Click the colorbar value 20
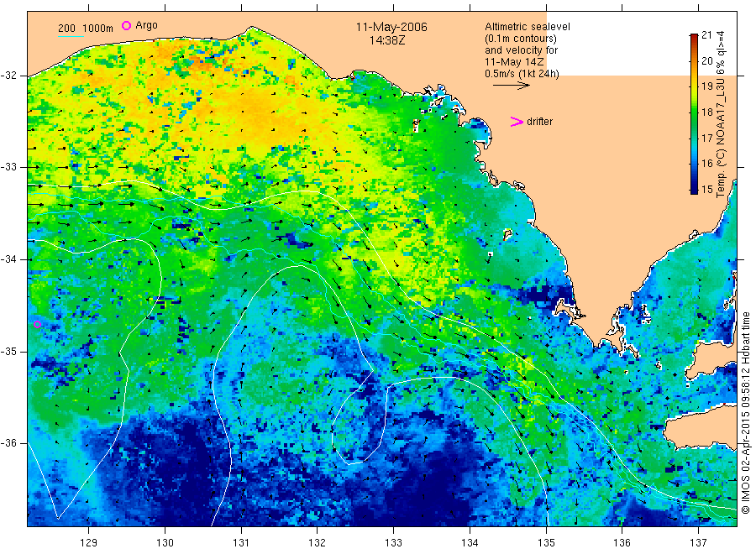Image resolution: width=756 pixels, height=554 pixels. pos(706,60)
